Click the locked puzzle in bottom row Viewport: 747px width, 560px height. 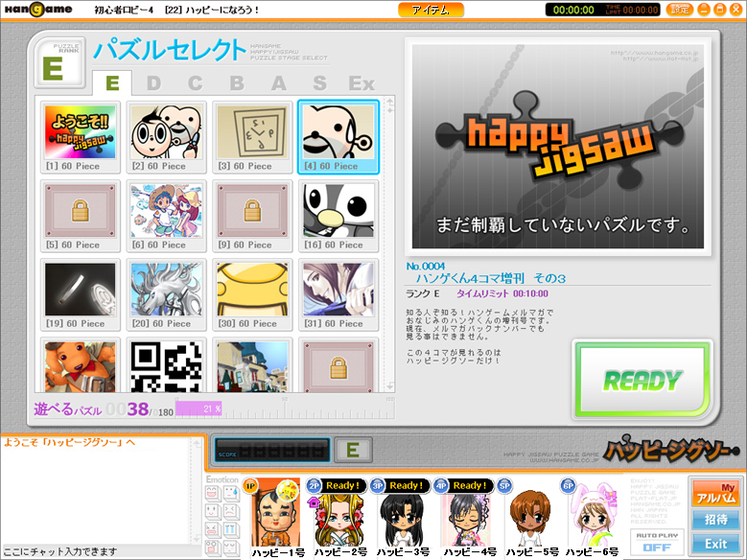338,365
